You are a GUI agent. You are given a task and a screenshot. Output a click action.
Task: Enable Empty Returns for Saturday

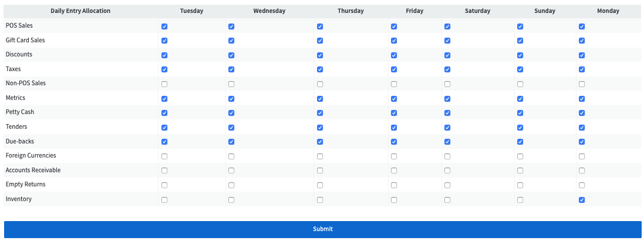point(447,185)
